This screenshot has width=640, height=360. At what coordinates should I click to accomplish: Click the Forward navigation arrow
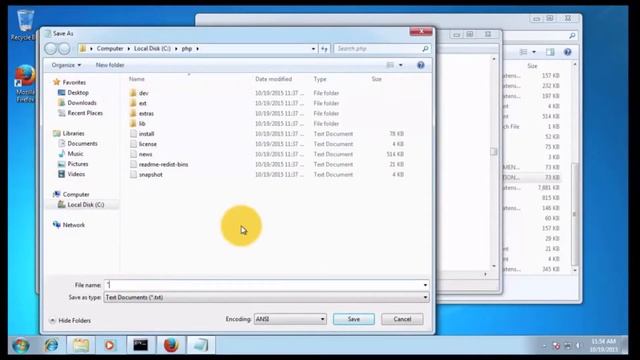click(64, 49)
